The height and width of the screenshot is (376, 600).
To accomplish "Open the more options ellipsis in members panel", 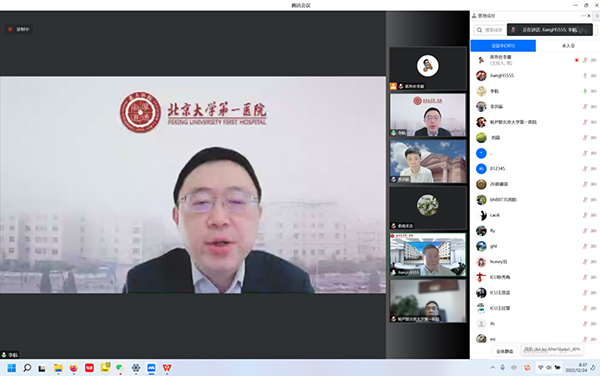I will (583, 16).
